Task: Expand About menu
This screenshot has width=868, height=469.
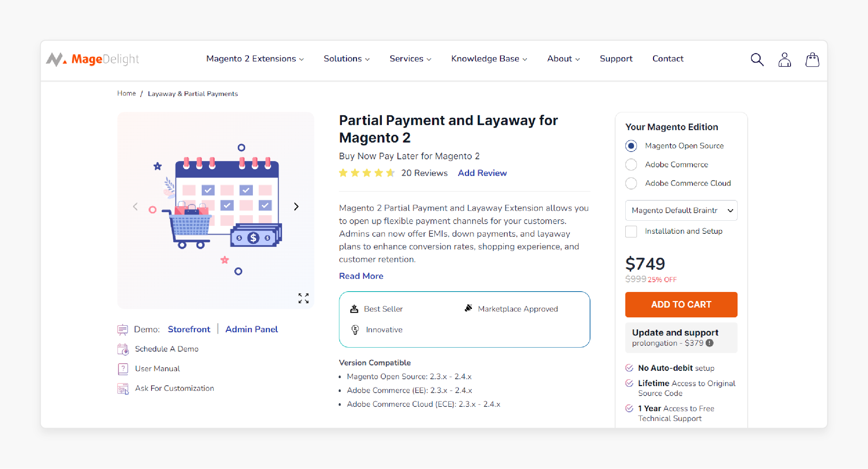Action: pos(563,59)
